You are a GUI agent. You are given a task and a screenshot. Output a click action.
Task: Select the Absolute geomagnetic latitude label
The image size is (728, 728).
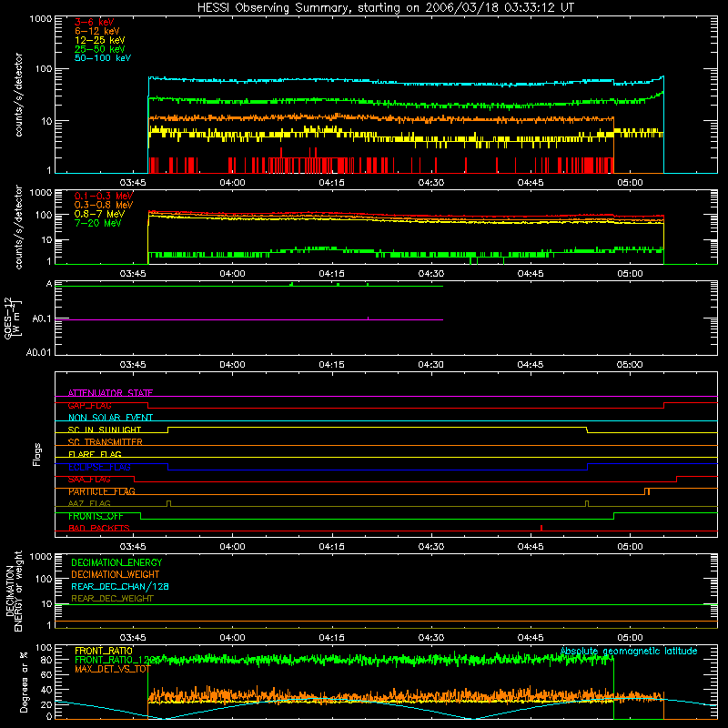point(629,651)
